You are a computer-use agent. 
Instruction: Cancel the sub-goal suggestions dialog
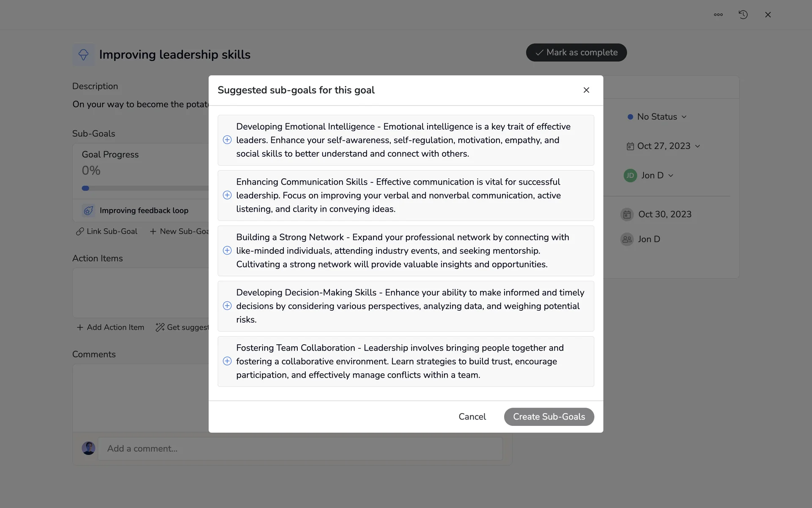tap(472, 417)
